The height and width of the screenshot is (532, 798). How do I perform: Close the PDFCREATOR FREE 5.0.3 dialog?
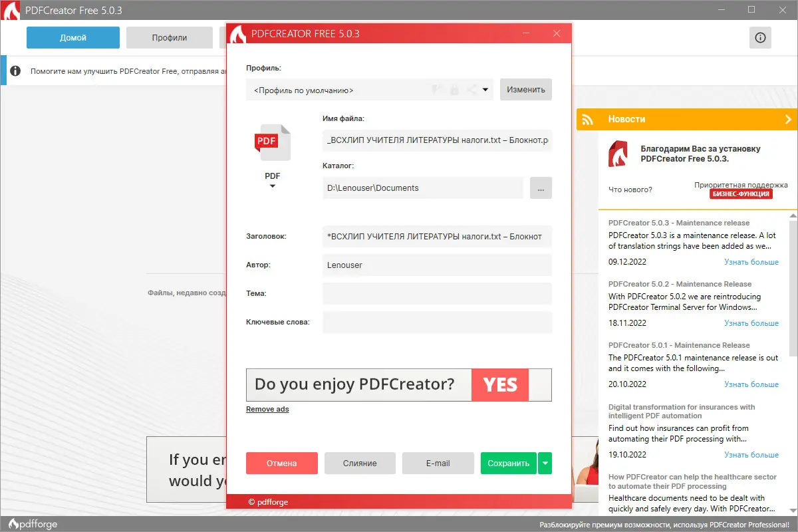coord(557,33)
